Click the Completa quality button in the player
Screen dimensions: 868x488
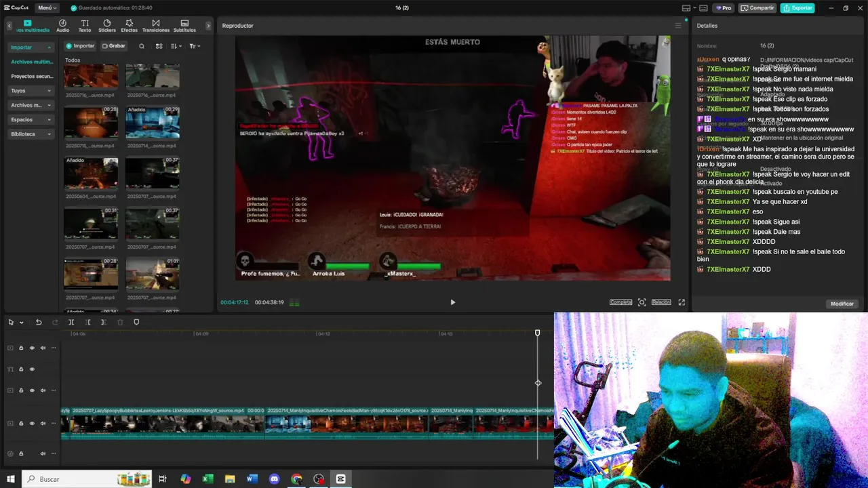pyautogui.click(x=620, y=302)
